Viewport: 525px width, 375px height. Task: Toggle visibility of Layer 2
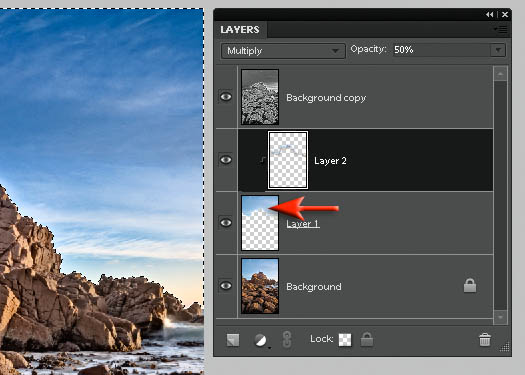pyautogui.click(x=226, y=160)
